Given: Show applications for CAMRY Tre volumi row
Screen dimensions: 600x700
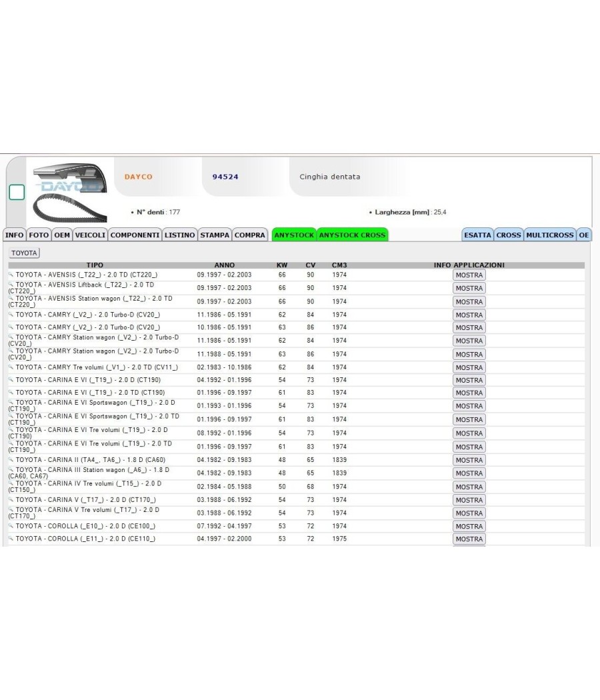Looking at the screenshot, I should pos(469,367).
